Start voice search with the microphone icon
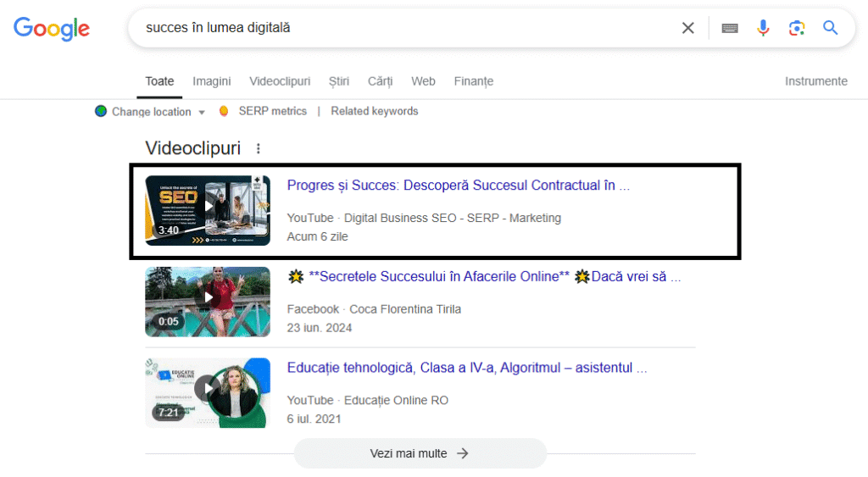868x477 pixels. [763, 28]
